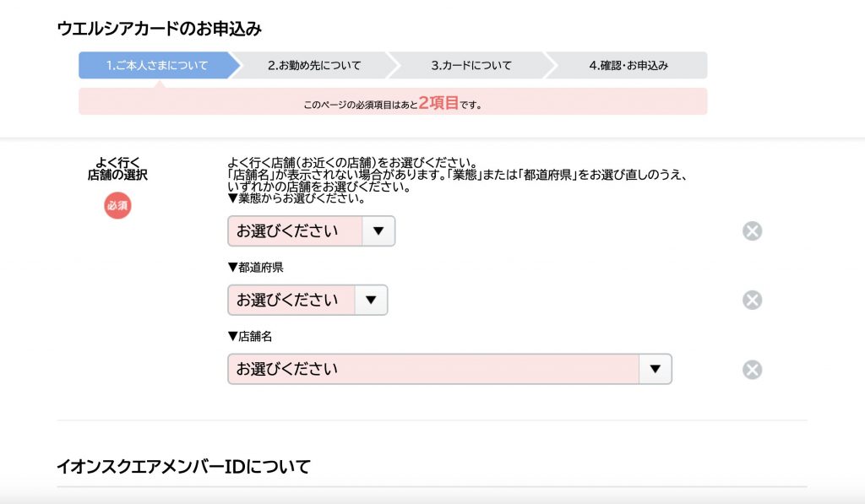Click the よく行く店舗の選択 label
This screenshot has width=865, height=504.
click(117, 169)
